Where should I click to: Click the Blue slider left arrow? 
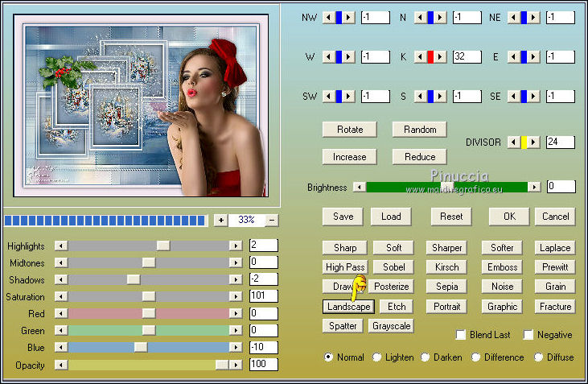[x=61, y=347]
